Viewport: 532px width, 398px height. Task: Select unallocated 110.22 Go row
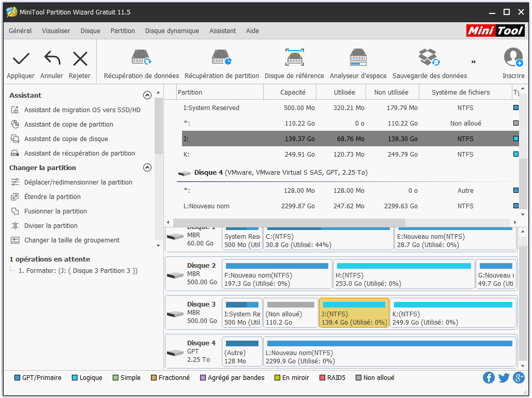[x=351, y=123]
